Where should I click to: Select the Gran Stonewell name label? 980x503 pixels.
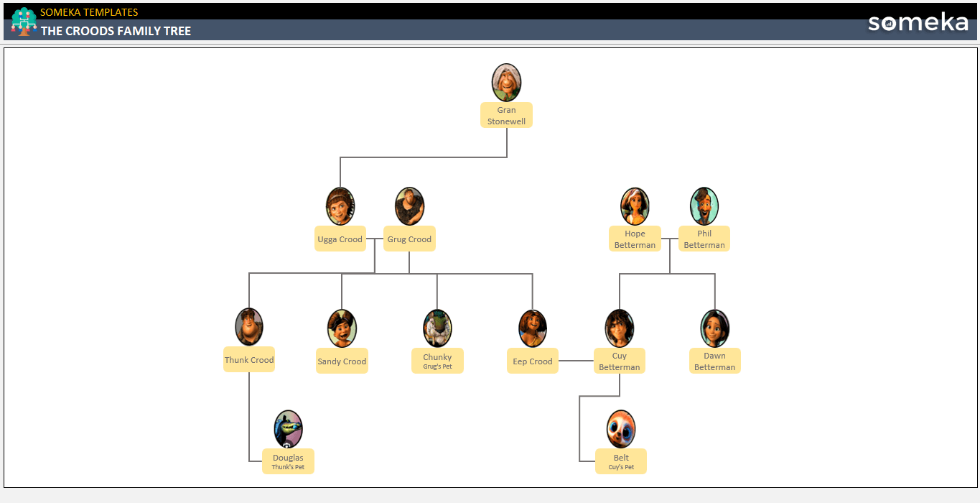506,114
